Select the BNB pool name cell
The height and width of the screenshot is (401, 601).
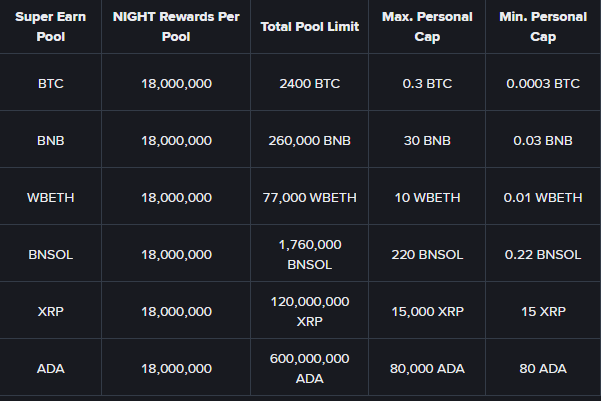tap(50, 140)
